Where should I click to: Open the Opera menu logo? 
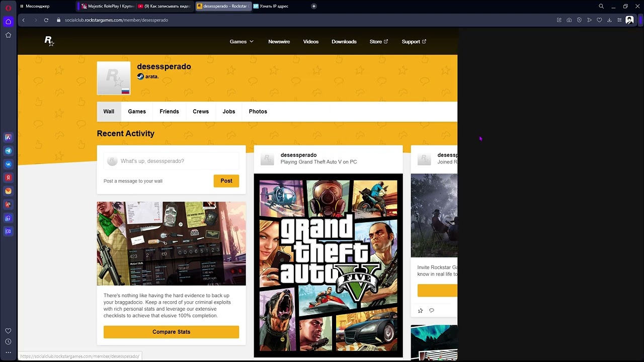coord(8,8)
